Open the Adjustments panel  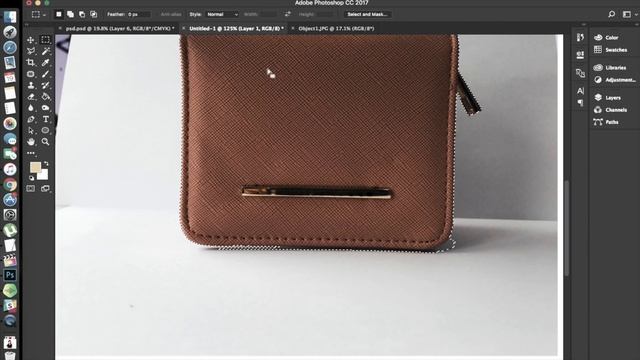point(615,80)
